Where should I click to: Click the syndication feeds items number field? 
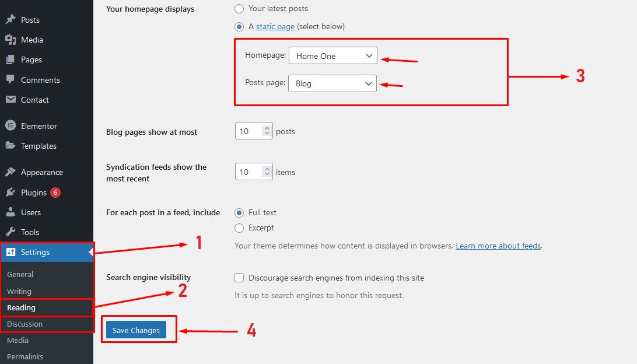coord(249,172)
